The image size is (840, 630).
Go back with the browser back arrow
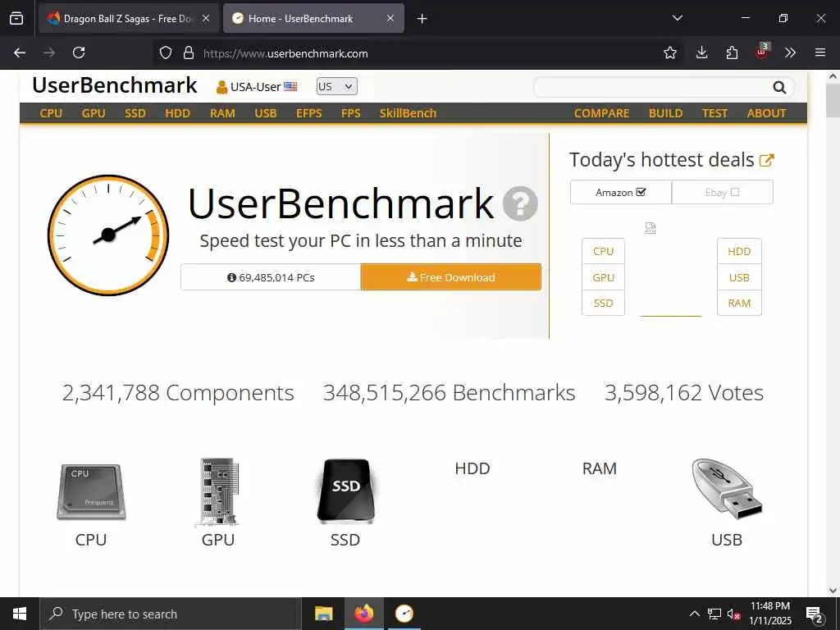coord(20,52)
